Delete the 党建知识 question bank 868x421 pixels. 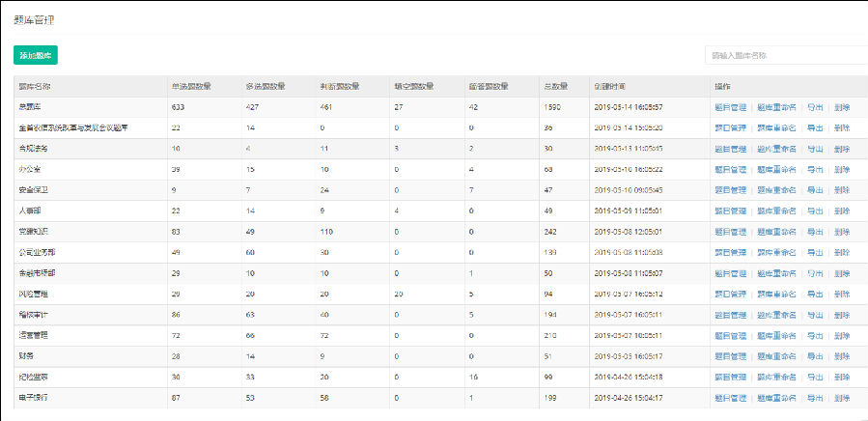tap(842, 232)
